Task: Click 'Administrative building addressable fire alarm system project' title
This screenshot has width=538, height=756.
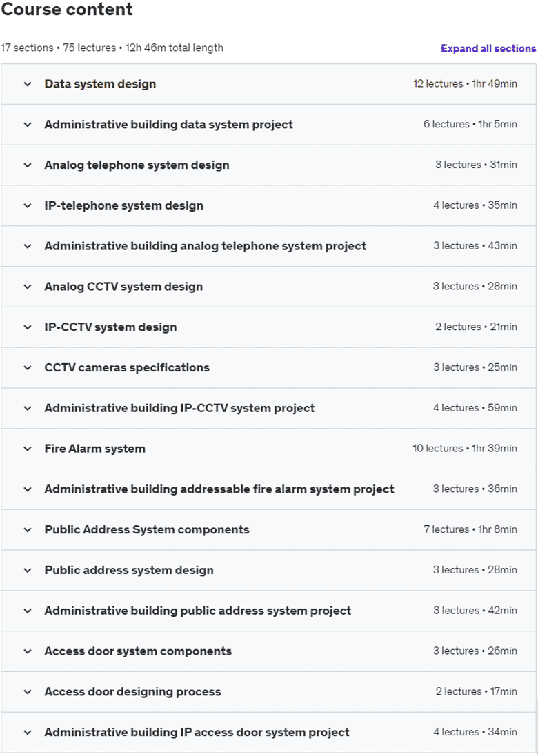Action: point(219,489)
